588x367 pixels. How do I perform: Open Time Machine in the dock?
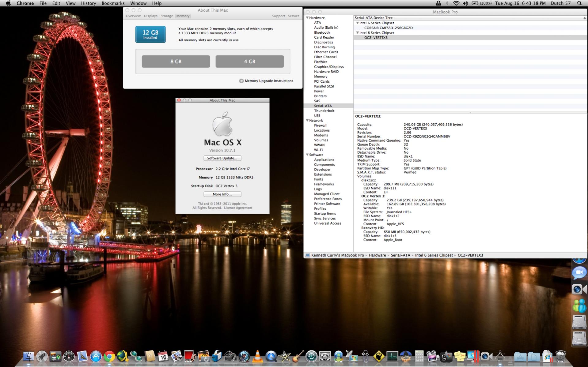pos(311,357)
